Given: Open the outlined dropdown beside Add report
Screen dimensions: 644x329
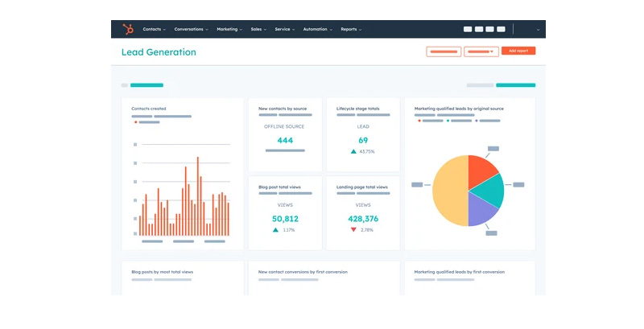Looking at the screenshot, I should 481,51.
